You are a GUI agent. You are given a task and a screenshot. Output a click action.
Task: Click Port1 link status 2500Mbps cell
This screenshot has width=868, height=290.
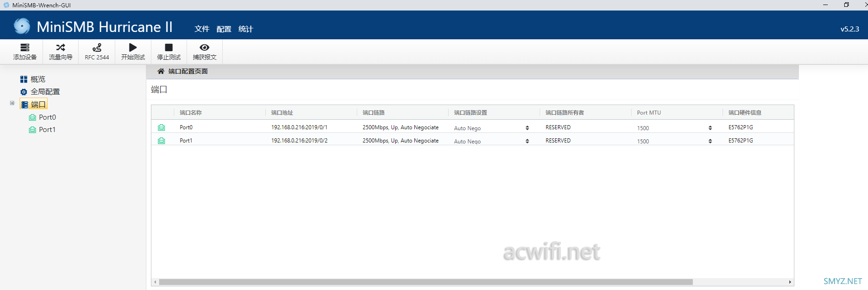pyautogui.click(x=401, y=141)
